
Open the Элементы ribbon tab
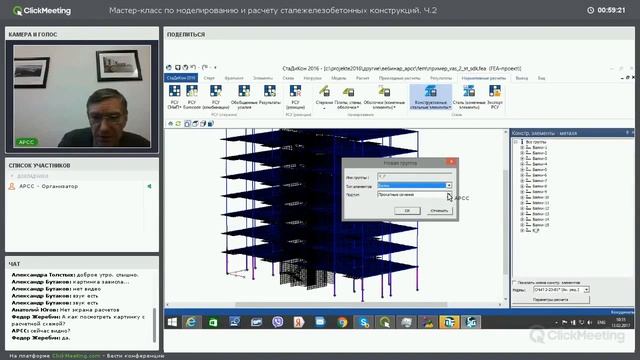[263, 78]
